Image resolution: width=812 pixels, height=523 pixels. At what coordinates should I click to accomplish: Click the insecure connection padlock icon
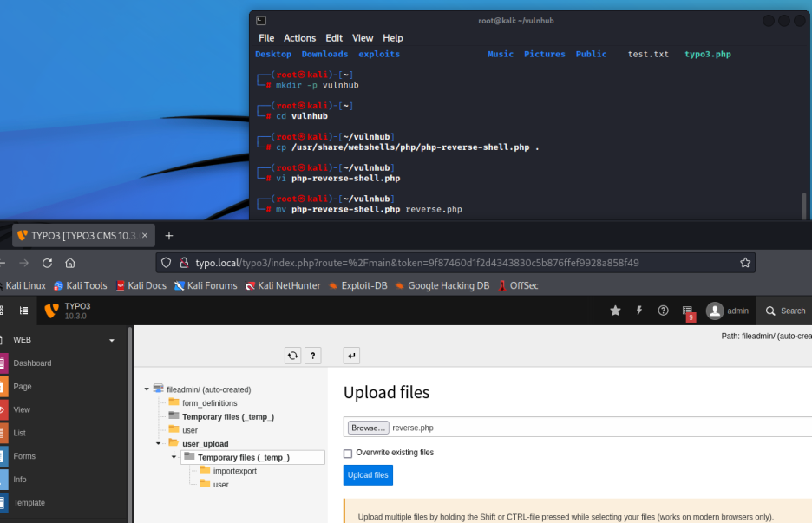pyautogui.click(x=184, y=263)
